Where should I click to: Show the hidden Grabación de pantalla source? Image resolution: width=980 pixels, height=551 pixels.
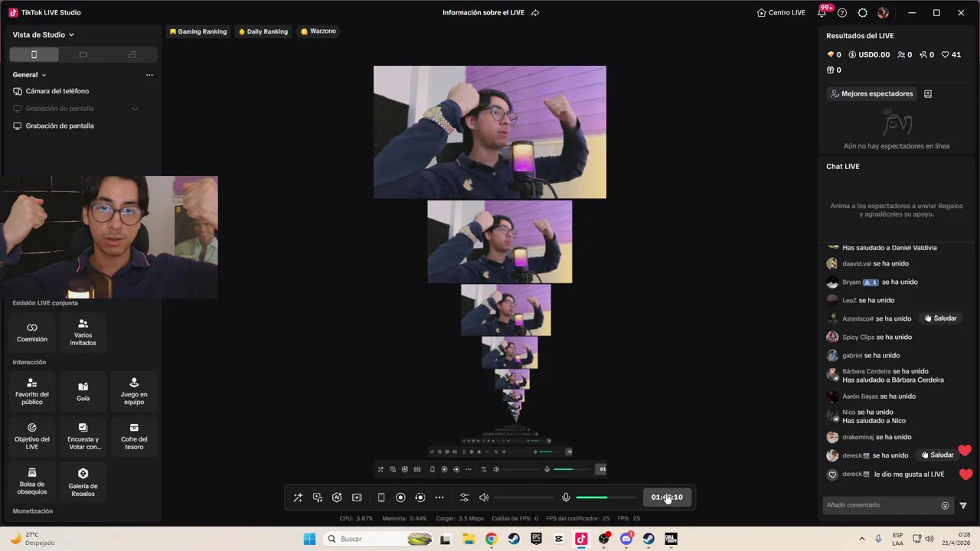136,109
